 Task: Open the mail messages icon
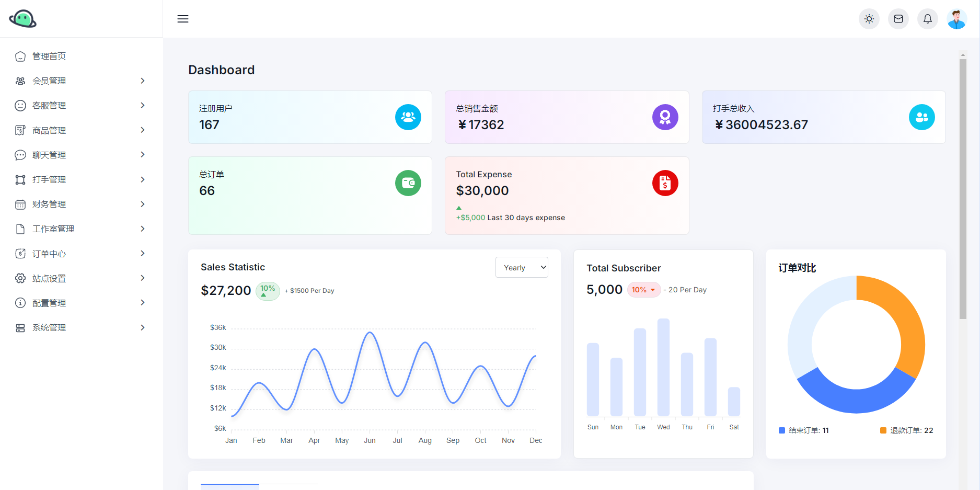(x=898, y=19)
